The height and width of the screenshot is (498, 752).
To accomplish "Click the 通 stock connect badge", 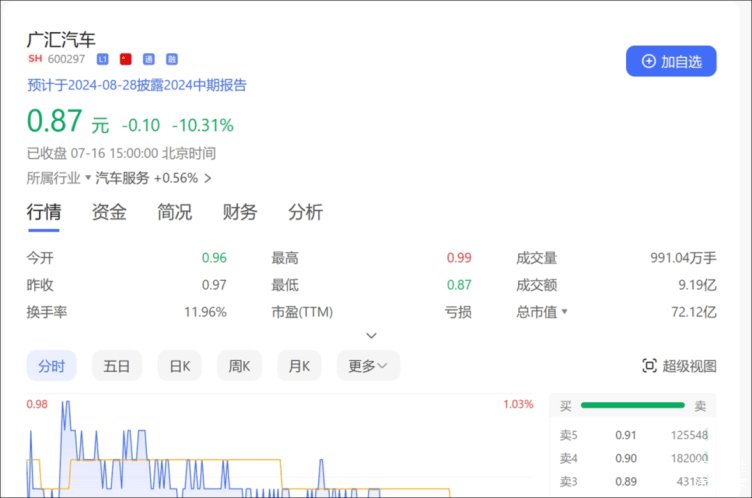I will click(149, 59).
